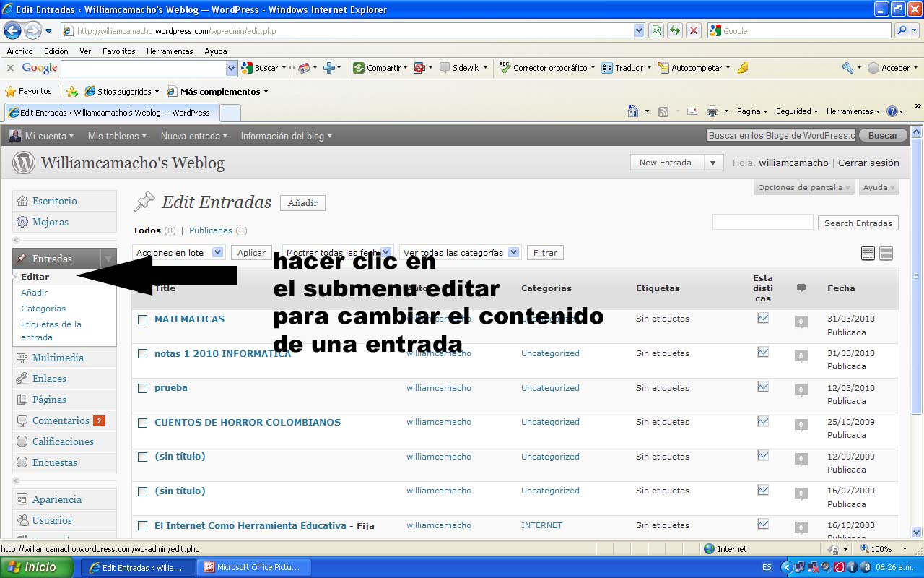Image resolution: width=924 pixels, height=578 pixels.
Task: Click the Search Entradas input field
Action: [x=762, y=223]
